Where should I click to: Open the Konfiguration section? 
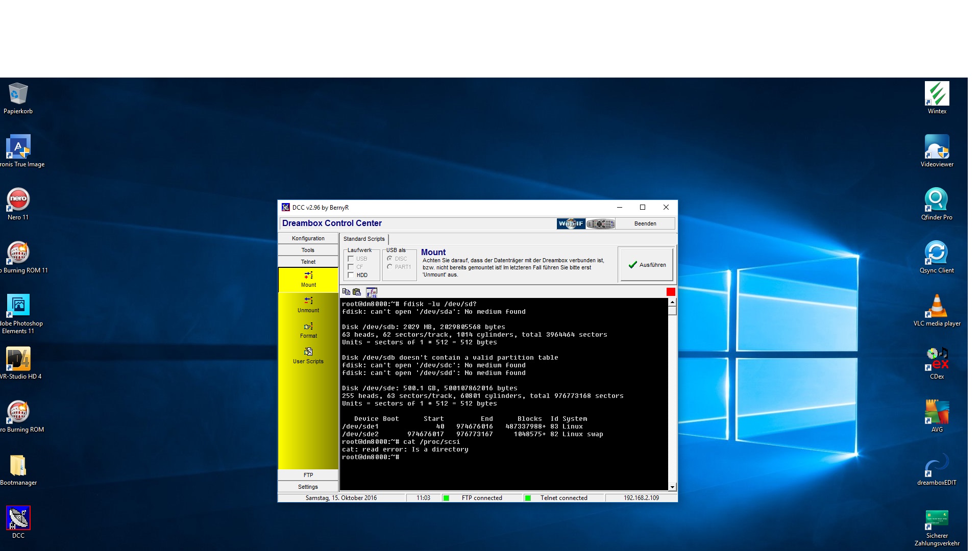pos(308,238)
